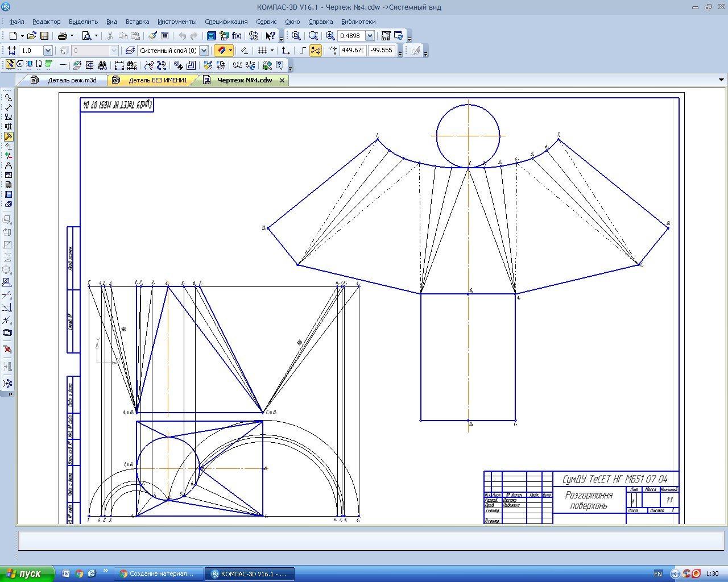The image size is (728, 582).
Task: Click the Format Painter brush icon
Action: (152, 36)
